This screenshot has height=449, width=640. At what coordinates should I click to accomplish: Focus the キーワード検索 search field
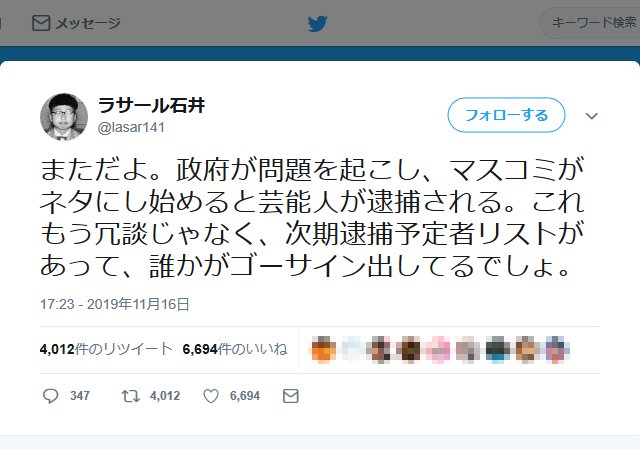pos(590,23)
